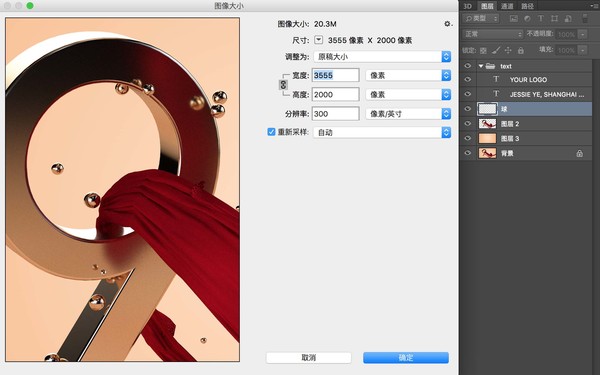Filter layers by adjustment layer icon
The image size is (600, 375).
coord(527,18)
